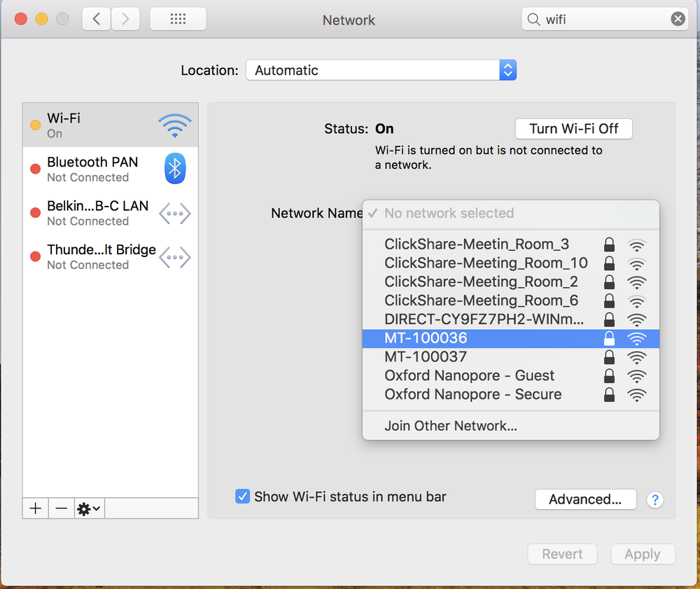Screen dimensions: 700x589
Task: Select Thunde...lt Bridge service
Action: 111,256
